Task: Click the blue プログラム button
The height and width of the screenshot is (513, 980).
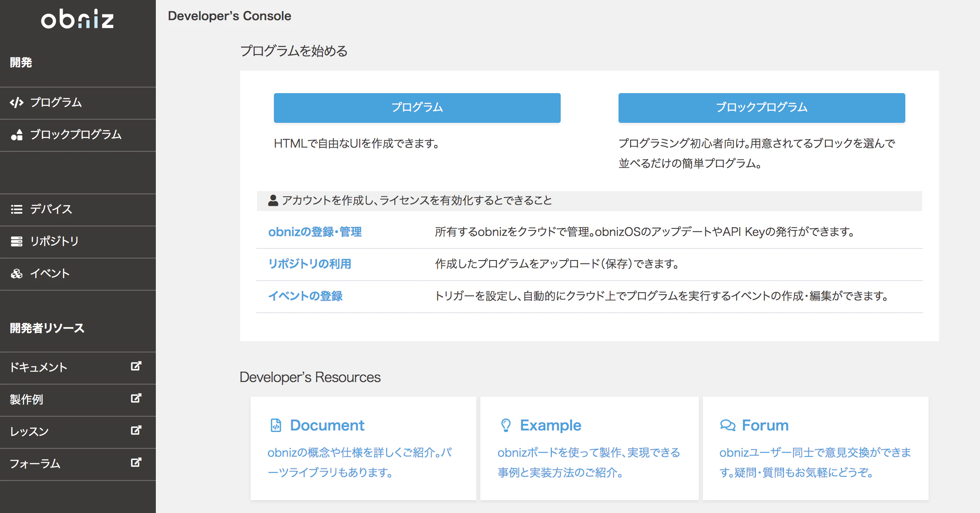Action: point(417,108)
